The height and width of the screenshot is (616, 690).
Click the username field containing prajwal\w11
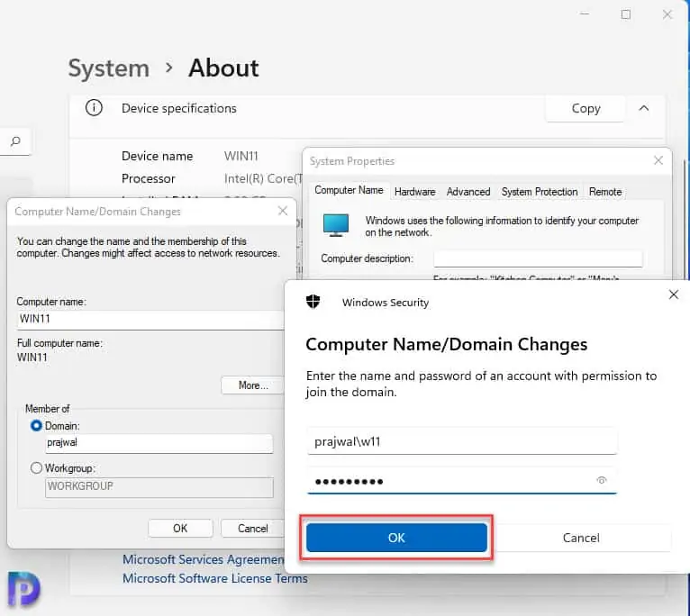(461, 441)
